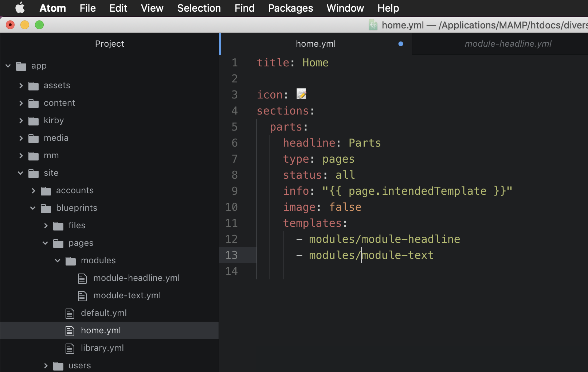Select the home.yml editor tab
Screen dimensions: 588x372
tap(316, 44)
